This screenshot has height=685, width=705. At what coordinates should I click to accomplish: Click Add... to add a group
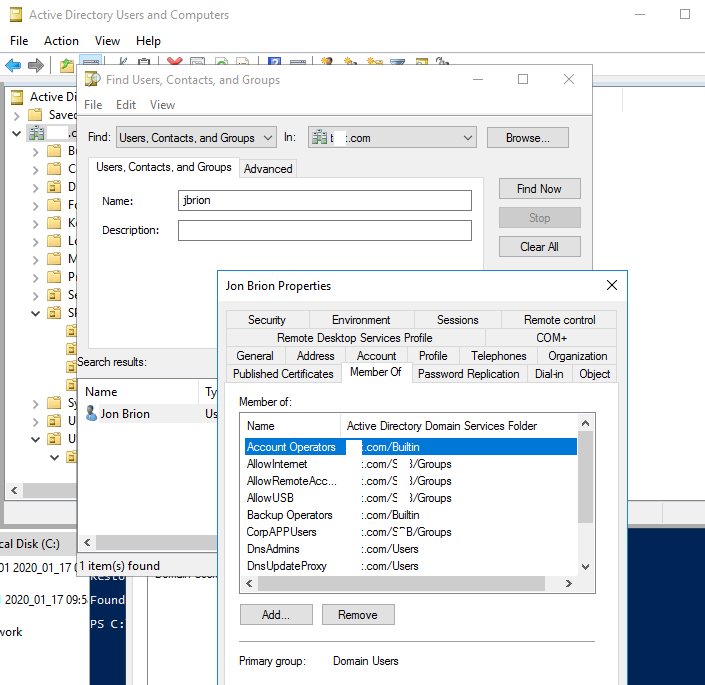[x=276, y=614]
